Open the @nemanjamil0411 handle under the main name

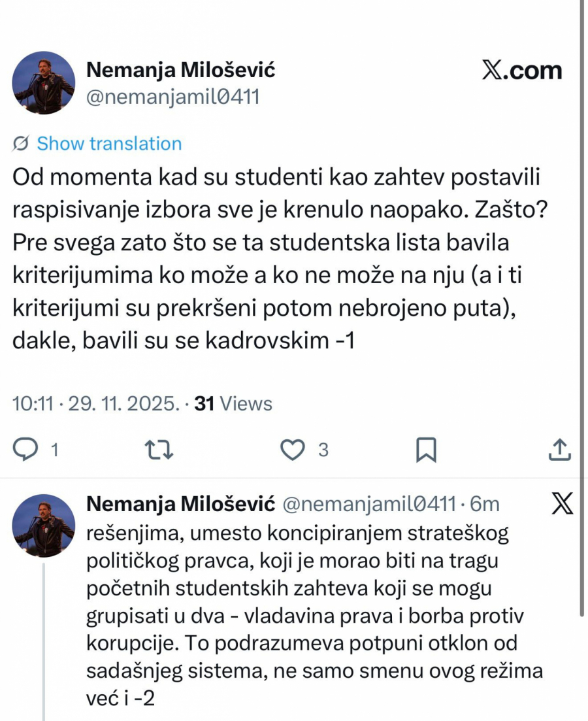click(x=173, y=97)
